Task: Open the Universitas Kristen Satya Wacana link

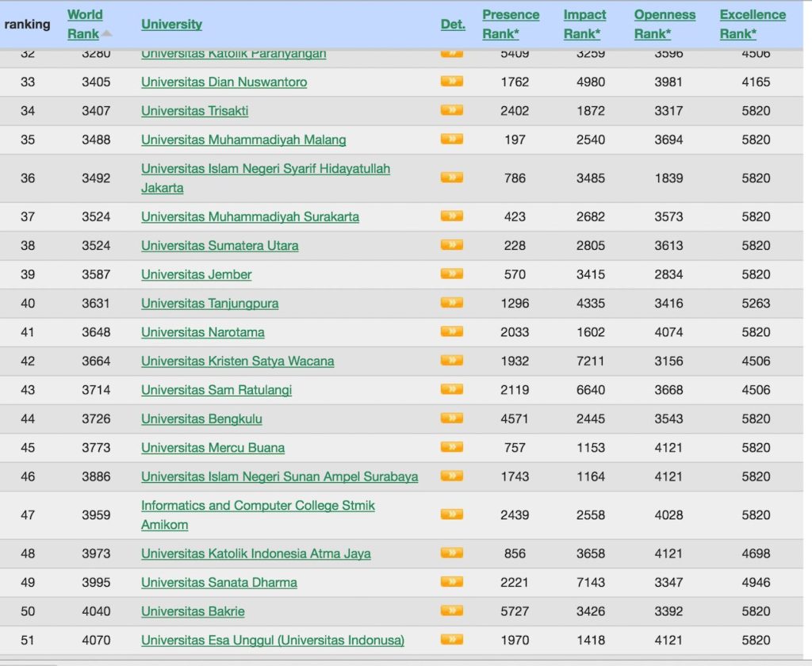Action: (237, 361)
